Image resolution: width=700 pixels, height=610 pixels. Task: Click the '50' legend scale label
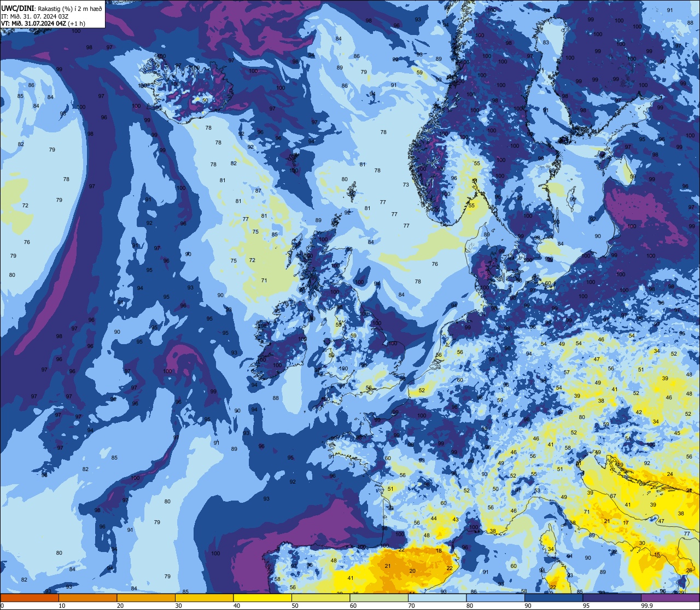295,606
